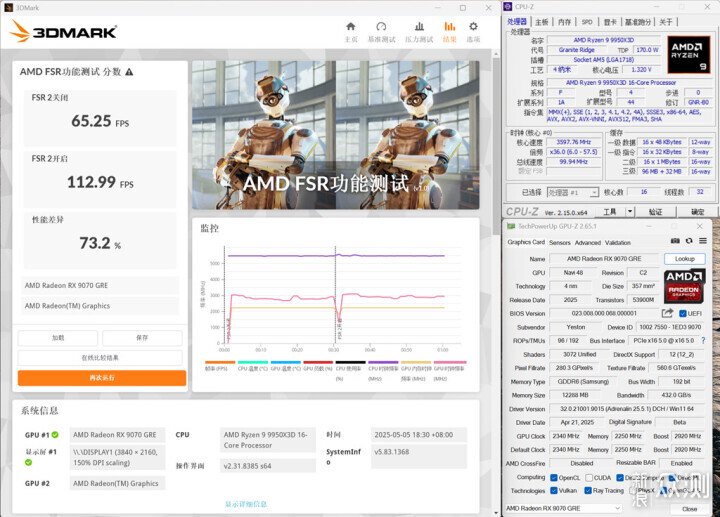This screenshot has height=517, width=720.
Task: Click the 65.25 FPS FSR 2 off result
Action: pyautogui.click(x=100, y=121)
